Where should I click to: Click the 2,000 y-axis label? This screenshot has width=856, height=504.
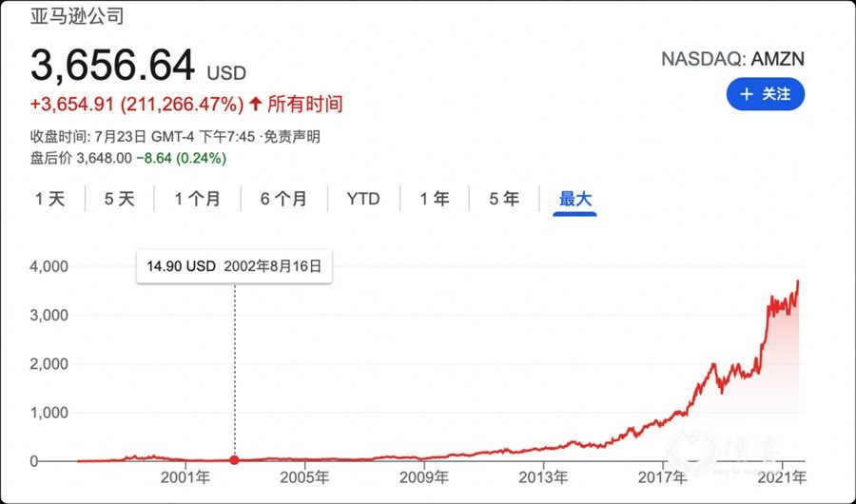click(49, 363)
